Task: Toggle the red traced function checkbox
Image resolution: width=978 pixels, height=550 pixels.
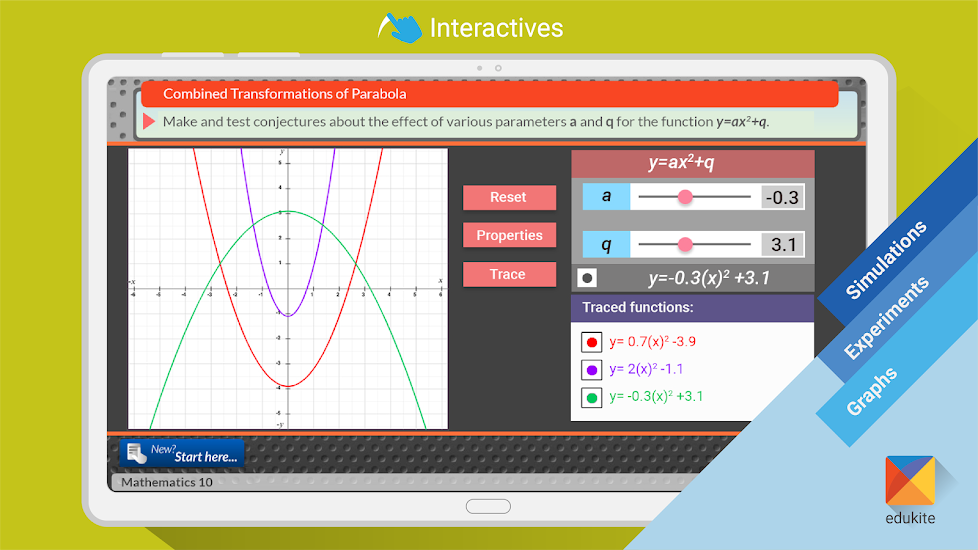Action: pos(592,342)
